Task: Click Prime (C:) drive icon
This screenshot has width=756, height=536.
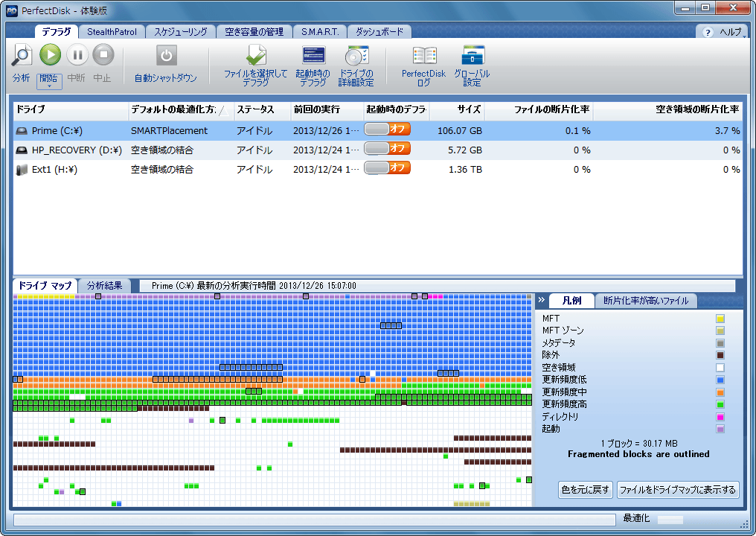Action: coord(22,131)
